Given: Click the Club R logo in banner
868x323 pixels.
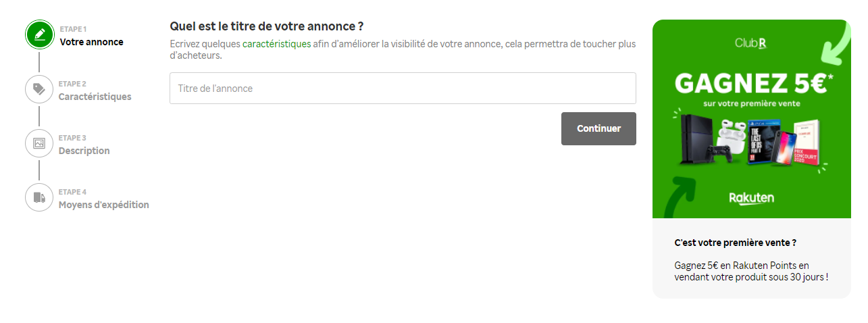Looking at the screenshot, I should coord(751,43).
